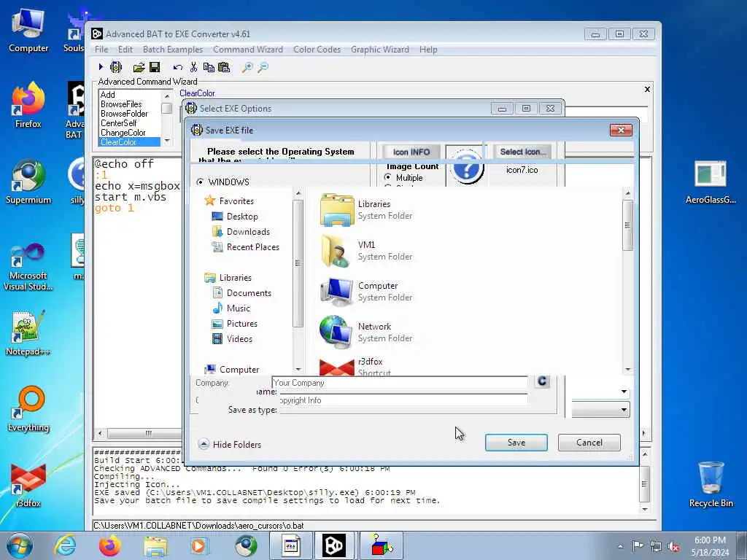Select the Computer system folder icon

tap(337, 292)
